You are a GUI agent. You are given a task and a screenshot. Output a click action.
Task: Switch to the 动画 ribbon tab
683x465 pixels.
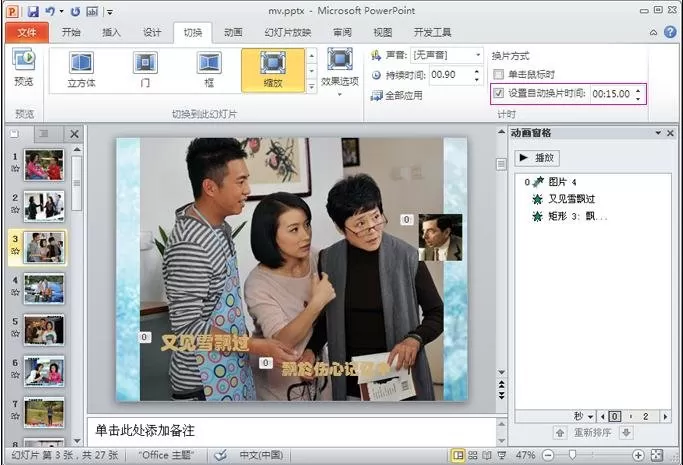pyautogui.click(x=233, y=32)
